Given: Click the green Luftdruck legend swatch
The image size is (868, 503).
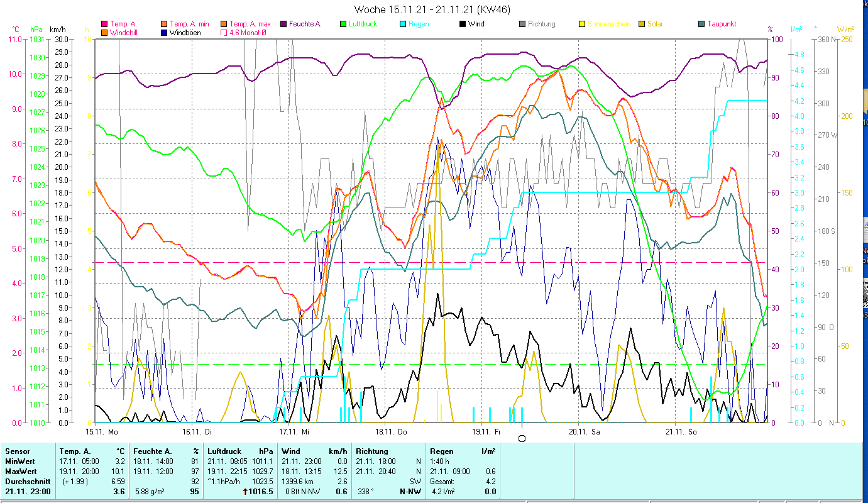Looking at the screenshot, I should (343, 25).
